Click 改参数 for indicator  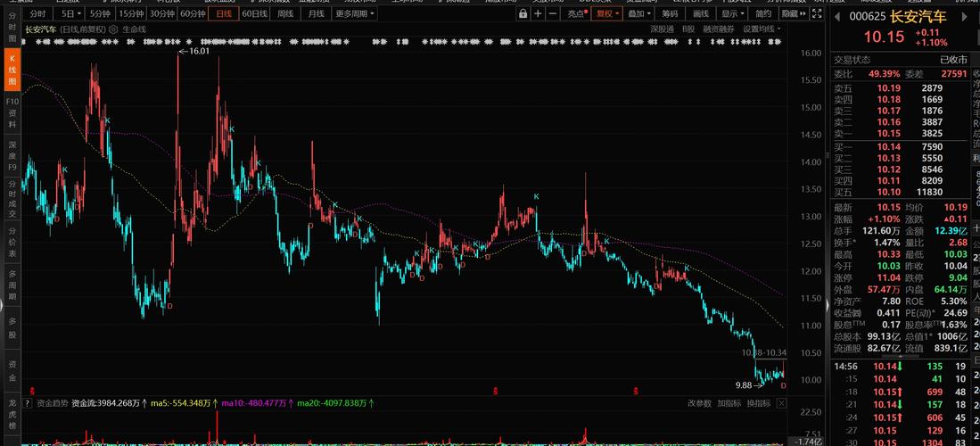[699, 403]
